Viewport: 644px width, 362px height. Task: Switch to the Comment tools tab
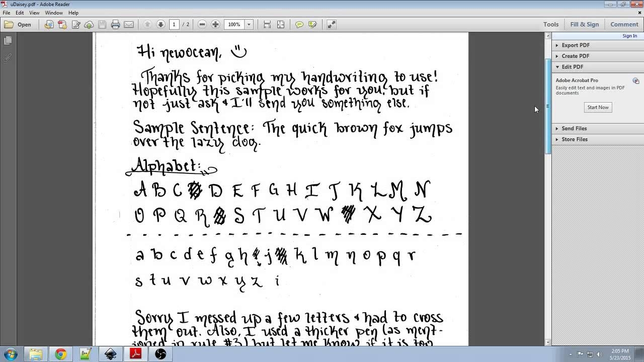[x=624, y=24]
